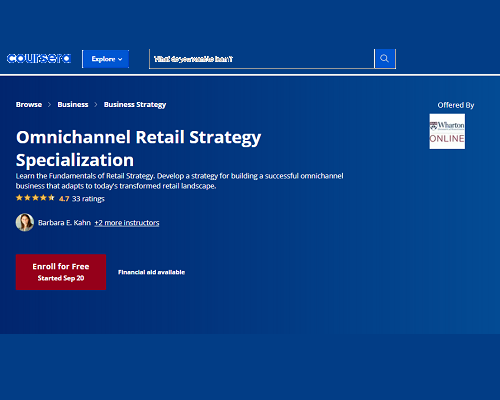Viewport: 500px width, 400px height.
Task: Open the Business Strategy breadcrumb link
Action: tap(135, 105)
